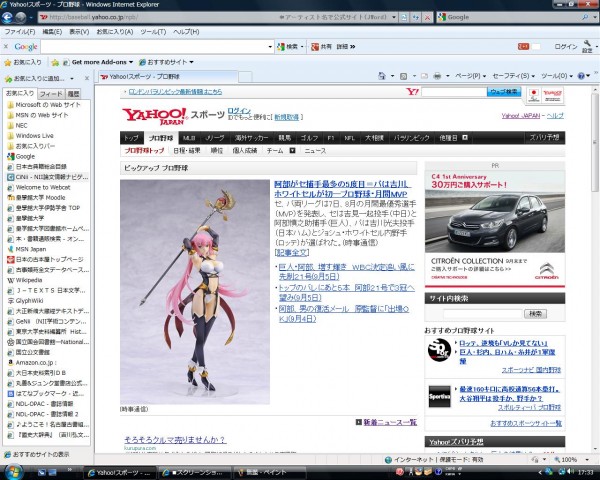600x480 pixels.
Task: Click the ウェブ検索 search button
Action: click(504, 92)
